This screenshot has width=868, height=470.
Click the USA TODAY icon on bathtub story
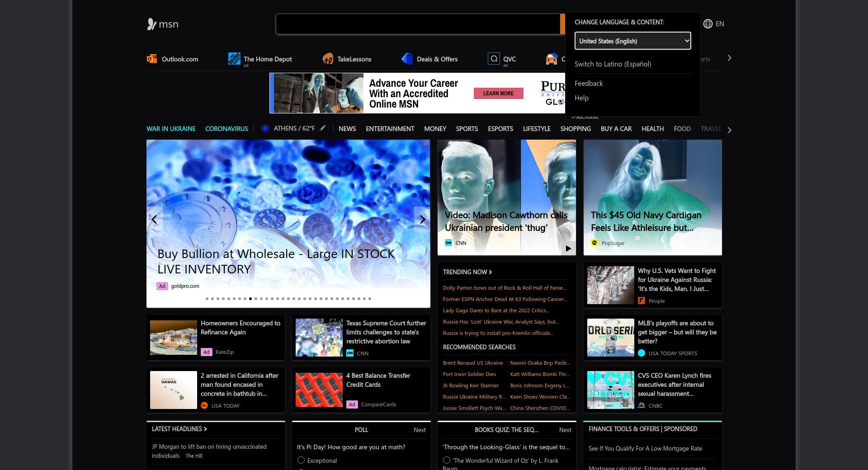(x=204, y=405)
